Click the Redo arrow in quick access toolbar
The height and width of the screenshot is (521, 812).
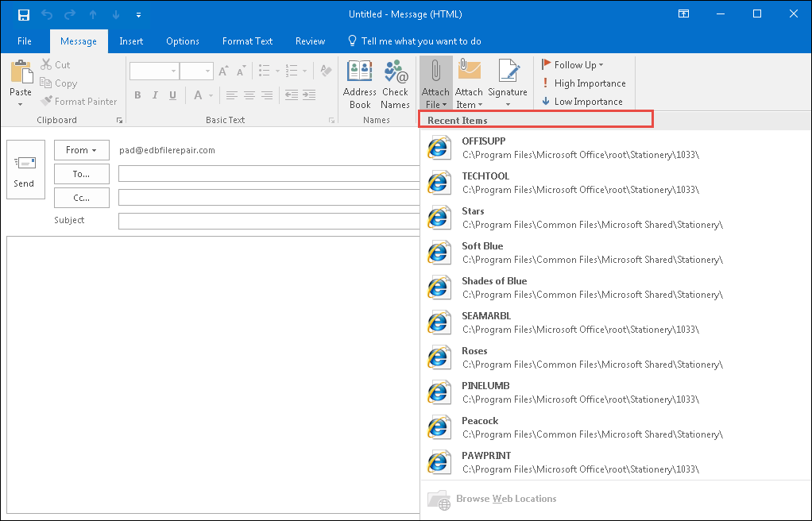coord(70,14)
